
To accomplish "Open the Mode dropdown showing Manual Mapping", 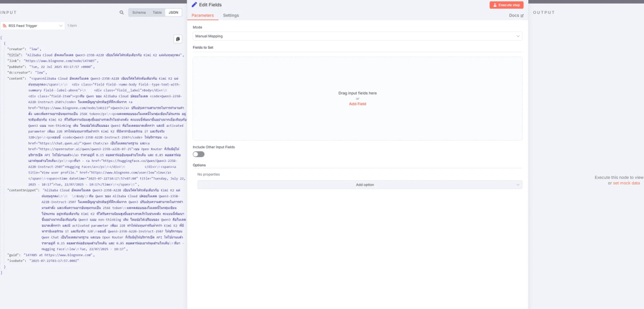I will pyautogui.click(x=357, y=36).
